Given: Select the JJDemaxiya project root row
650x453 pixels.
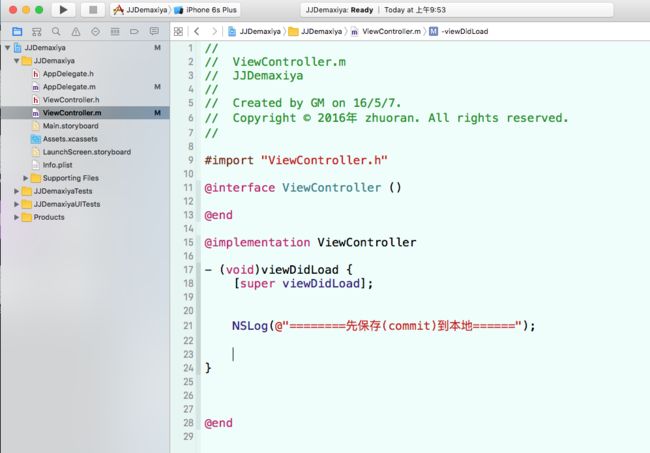Looking at the screenshot, I should [x=85, y=48].
